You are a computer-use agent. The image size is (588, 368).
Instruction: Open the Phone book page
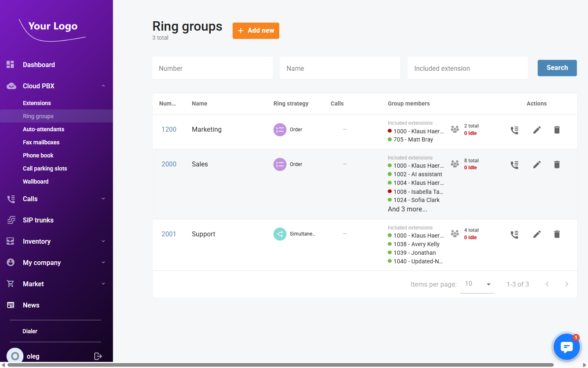click(38, 155)
